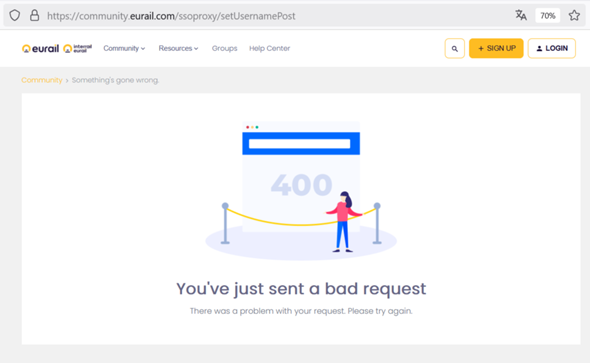Viewport: 590px width, 363px height.
Task: Click the Interrail logo
Action: [78, 49]
